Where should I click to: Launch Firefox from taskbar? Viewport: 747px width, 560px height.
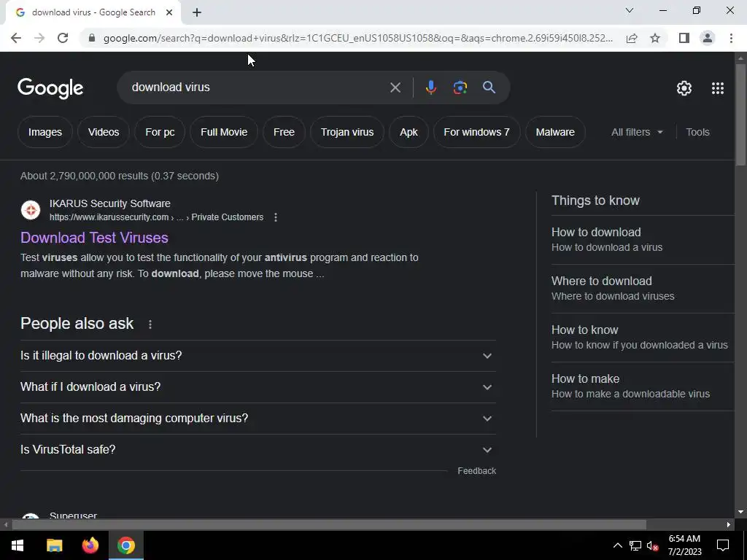90,545
